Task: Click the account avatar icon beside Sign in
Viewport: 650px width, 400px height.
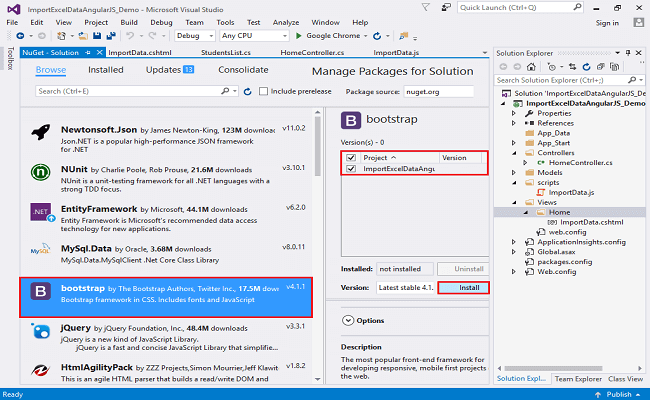Action: click(639, 23)
